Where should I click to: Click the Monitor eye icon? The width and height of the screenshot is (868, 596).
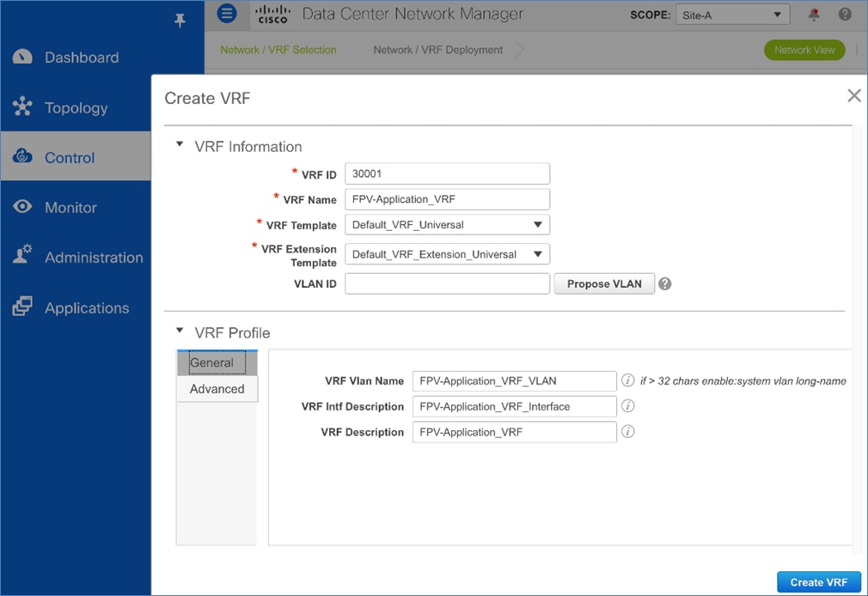coord(22,207)
